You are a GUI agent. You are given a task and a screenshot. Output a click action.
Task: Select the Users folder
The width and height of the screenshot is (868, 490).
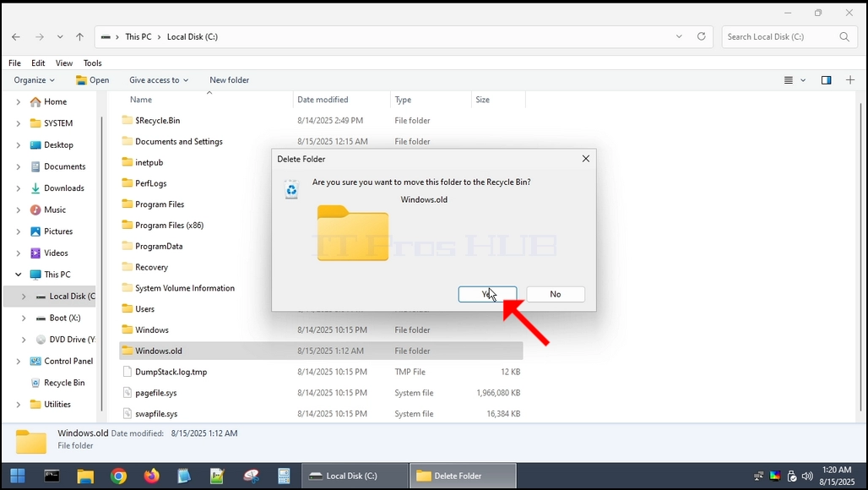click(x=138, y=309)
